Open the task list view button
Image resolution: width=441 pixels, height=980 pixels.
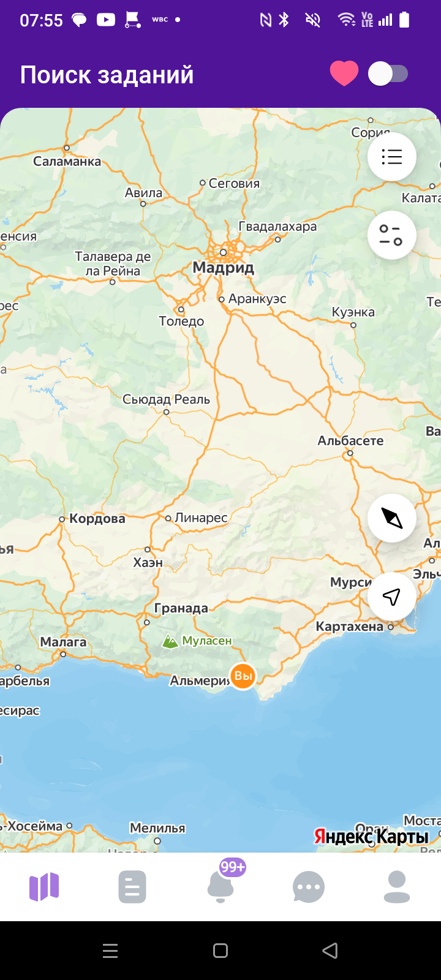point(392,157)
